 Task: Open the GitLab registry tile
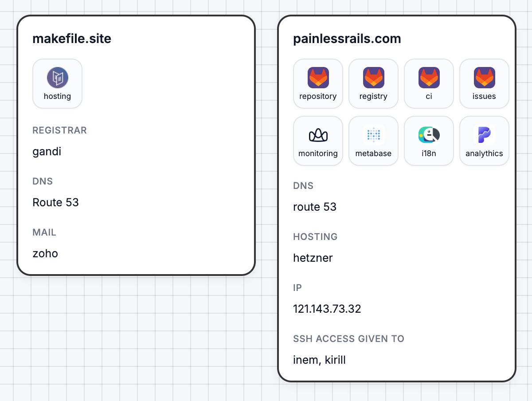(x=373, y=83)
